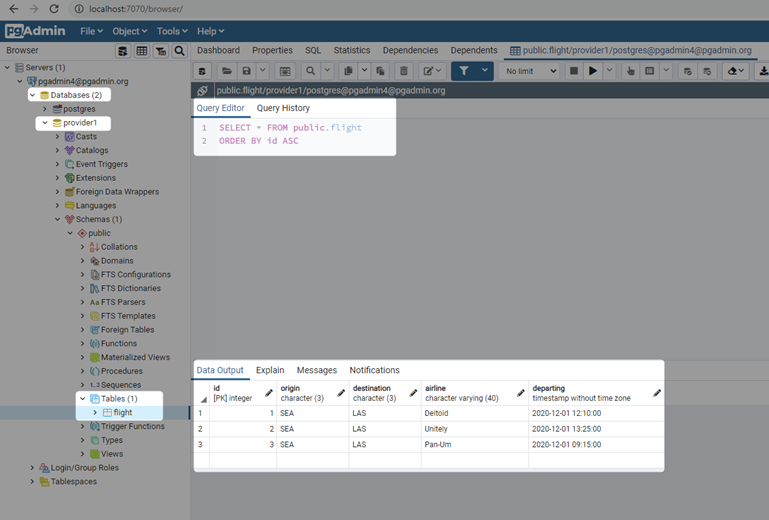Open the Save options dropdown arrow
Image resolution: width=769 pixels, height=520 pixels.
coord(263,71)
